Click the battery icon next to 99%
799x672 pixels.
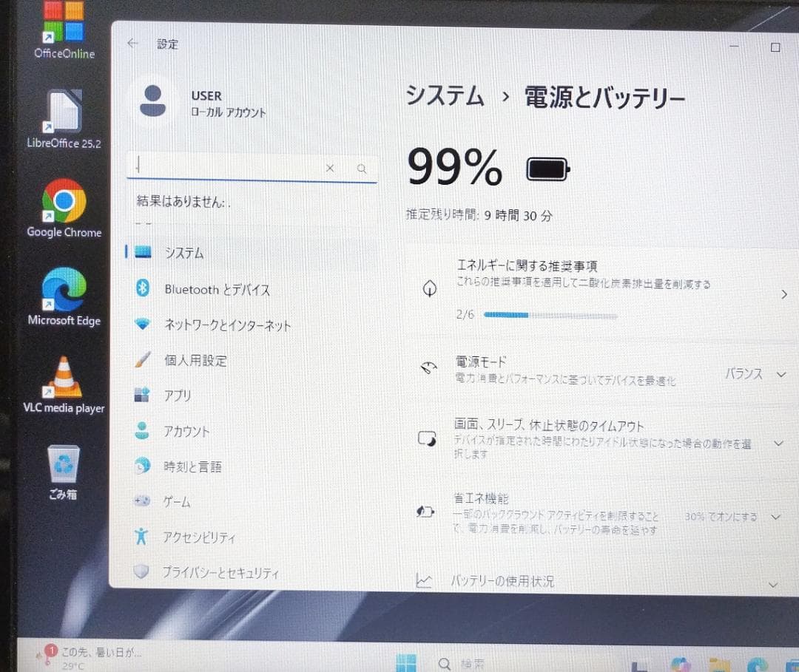(547, 168)
